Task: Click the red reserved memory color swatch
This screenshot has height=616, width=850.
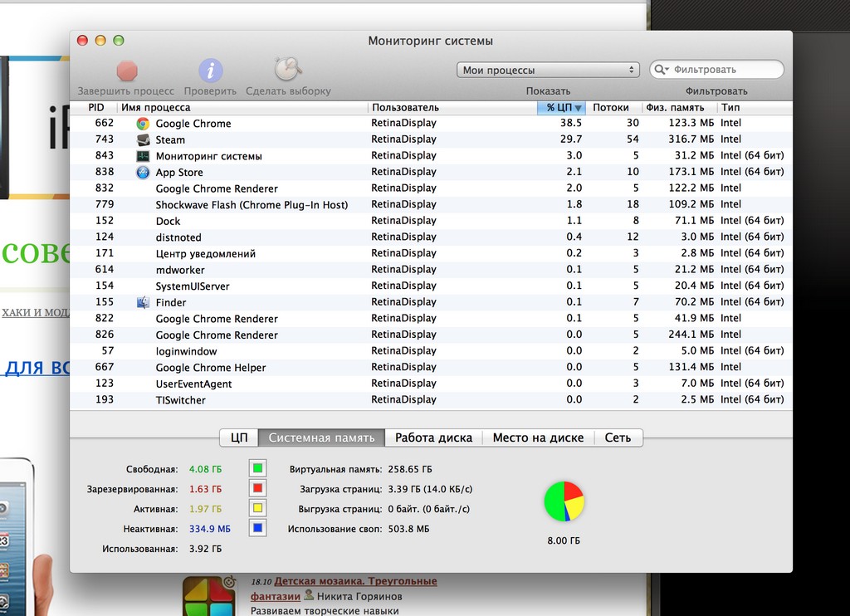Action: point(257,489)
